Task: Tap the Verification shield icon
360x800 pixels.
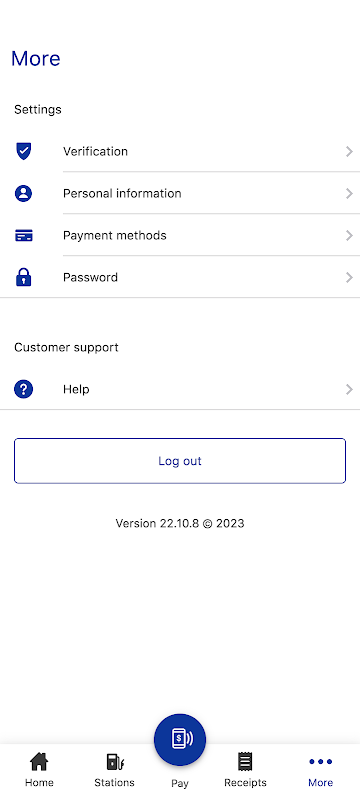Action: pos(23,152)
